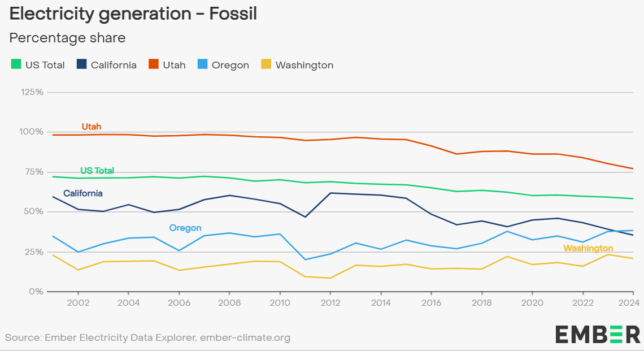
Task: Click the orange Utah legend swatch
Action: point(154,64)
